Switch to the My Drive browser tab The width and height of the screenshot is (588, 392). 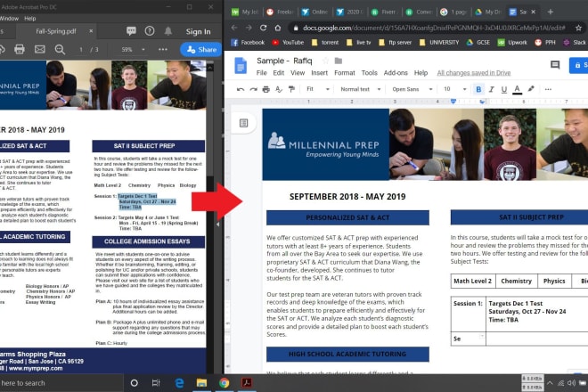click(x=488, y=12)
